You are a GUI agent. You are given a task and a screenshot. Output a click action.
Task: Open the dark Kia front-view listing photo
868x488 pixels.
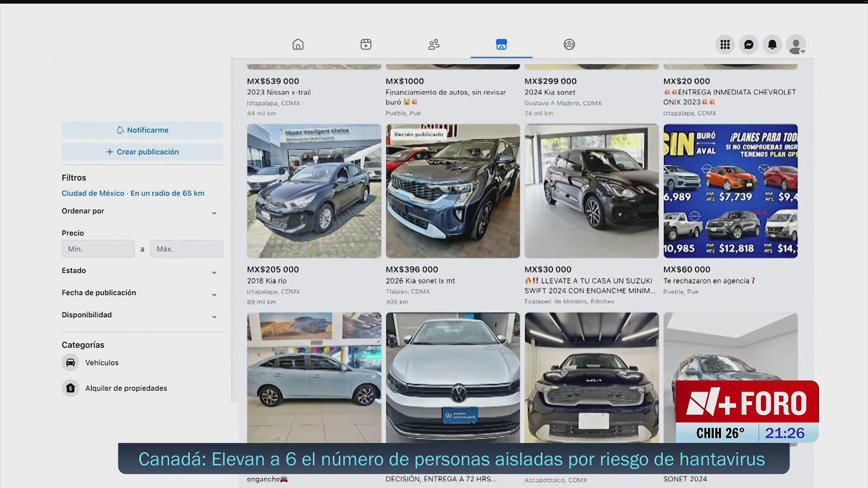592,377
